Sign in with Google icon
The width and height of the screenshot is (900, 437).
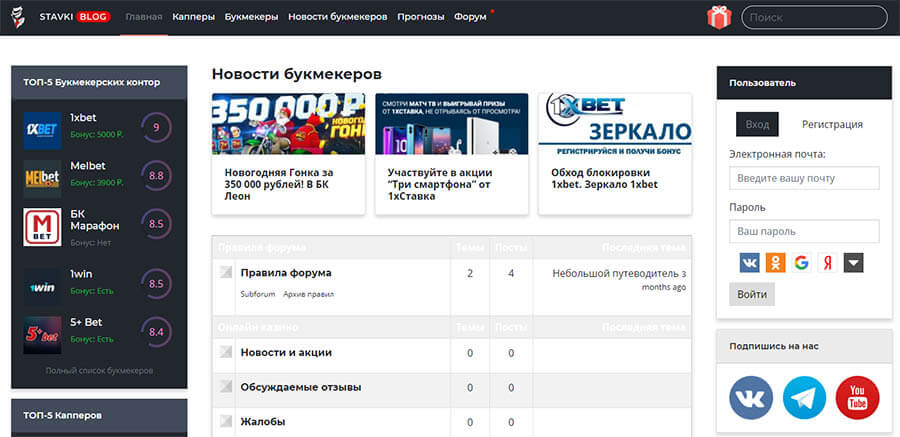801,262
